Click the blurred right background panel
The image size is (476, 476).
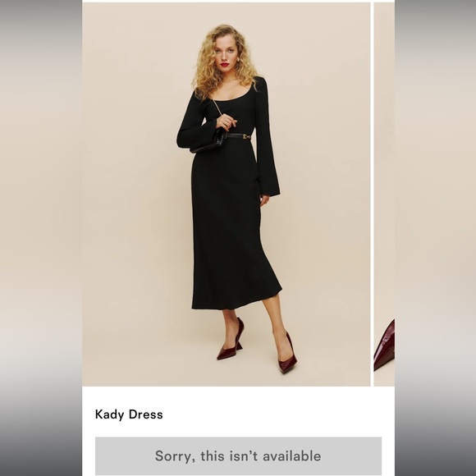pyautogui.click(x=435, y=238)
